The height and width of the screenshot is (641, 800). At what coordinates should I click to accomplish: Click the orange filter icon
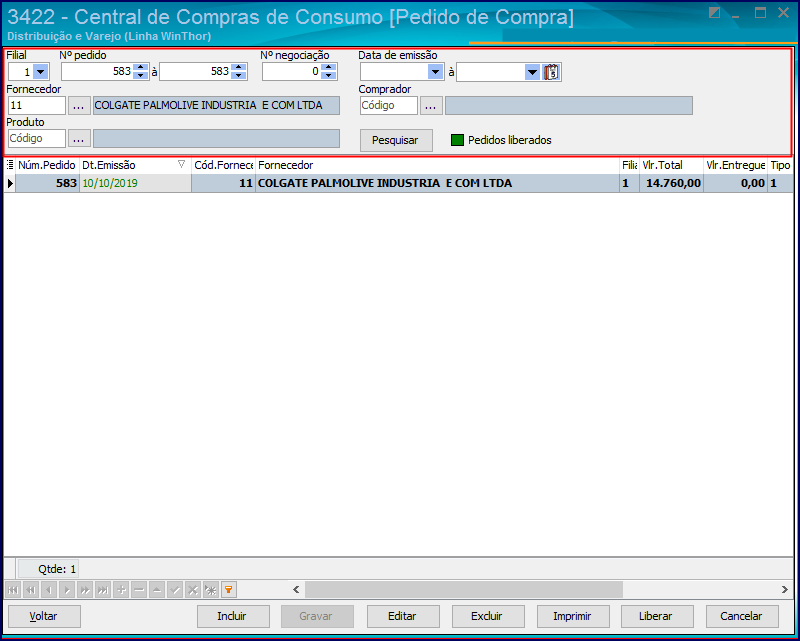pyautogui.click(x=229, y=590)
